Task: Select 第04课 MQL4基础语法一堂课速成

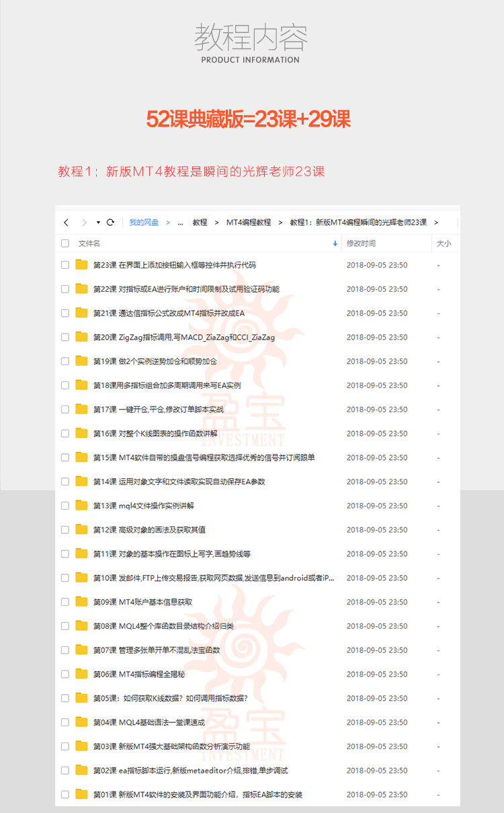Action: pos(149,723)
